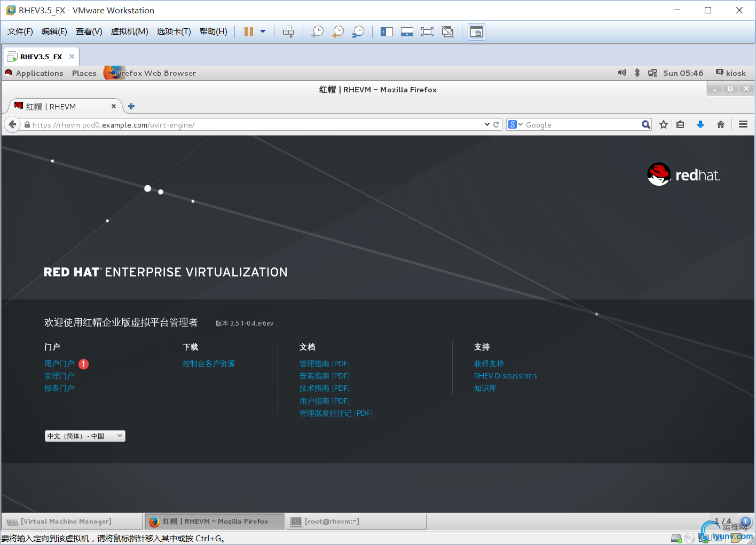
Task: Open the 用户指南 [PDF] document
Action: click(325, 401)
